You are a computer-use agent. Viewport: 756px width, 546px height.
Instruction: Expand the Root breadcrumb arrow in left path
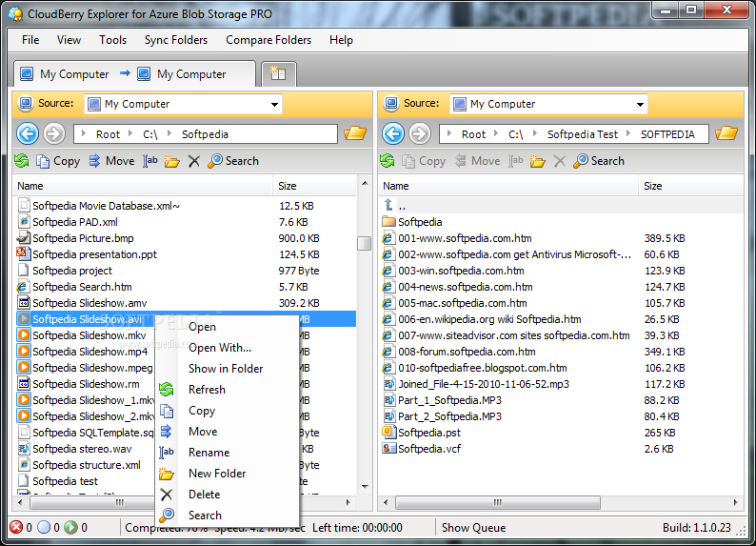click(x=83, y=133)
